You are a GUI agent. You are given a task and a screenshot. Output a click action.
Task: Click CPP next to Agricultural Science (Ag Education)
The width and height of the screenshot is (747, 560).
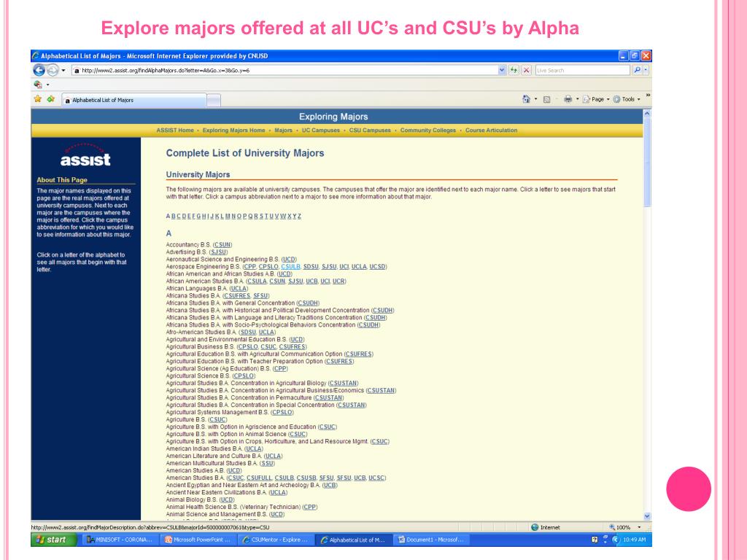pyautogui.click(x=280, y=368)
